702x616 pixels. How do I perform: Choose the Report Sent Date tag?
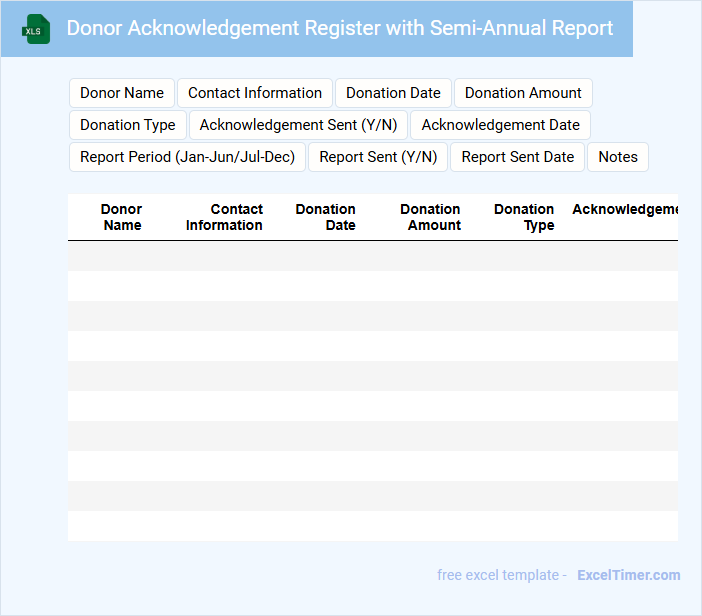coord(517,157)
